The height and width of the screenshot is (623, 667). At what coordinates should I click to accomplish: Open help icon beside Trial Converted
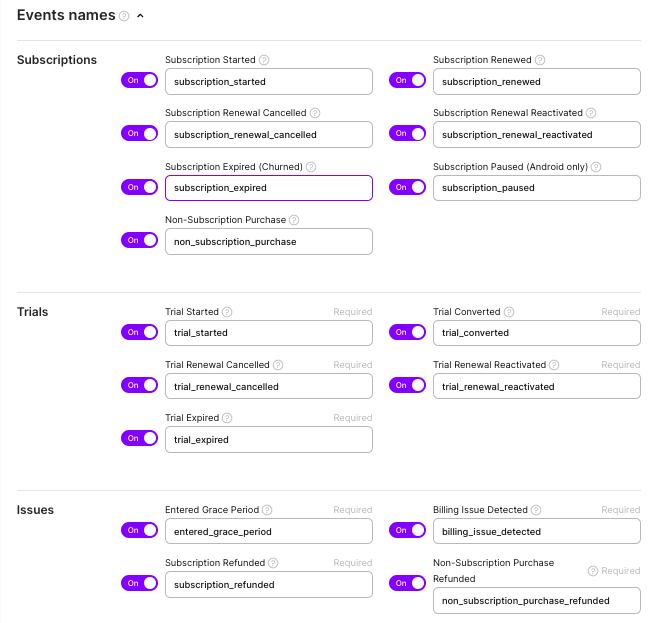click(509, 312)
